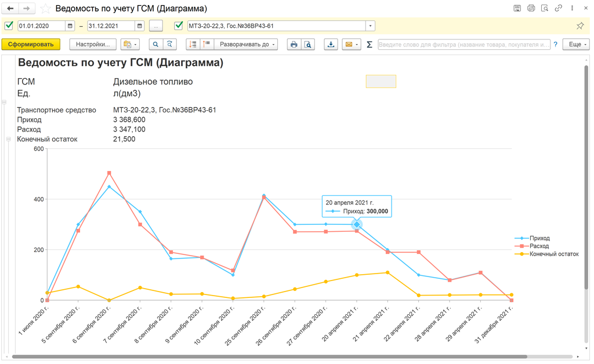Viewport: 594px width, 364px height.
Task: Open the 'Разворачивать до' dropdown
Action: [x=248, y=45]
